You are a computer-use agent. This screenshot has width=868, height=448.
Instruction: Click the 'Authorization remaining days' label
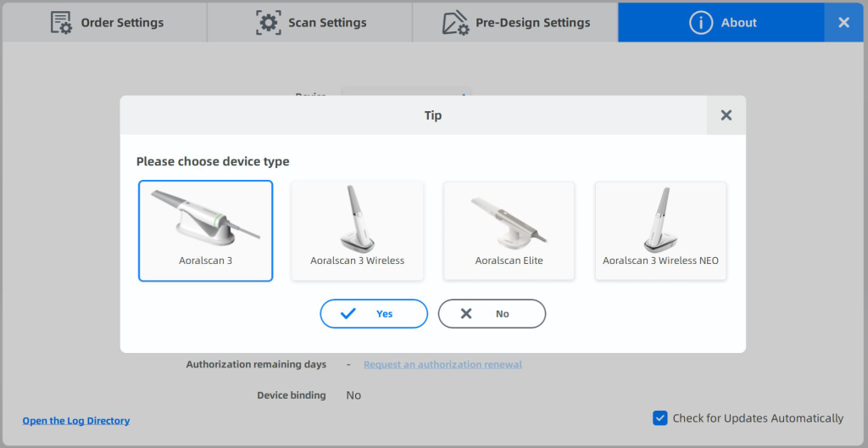click(x=256, y=364)
